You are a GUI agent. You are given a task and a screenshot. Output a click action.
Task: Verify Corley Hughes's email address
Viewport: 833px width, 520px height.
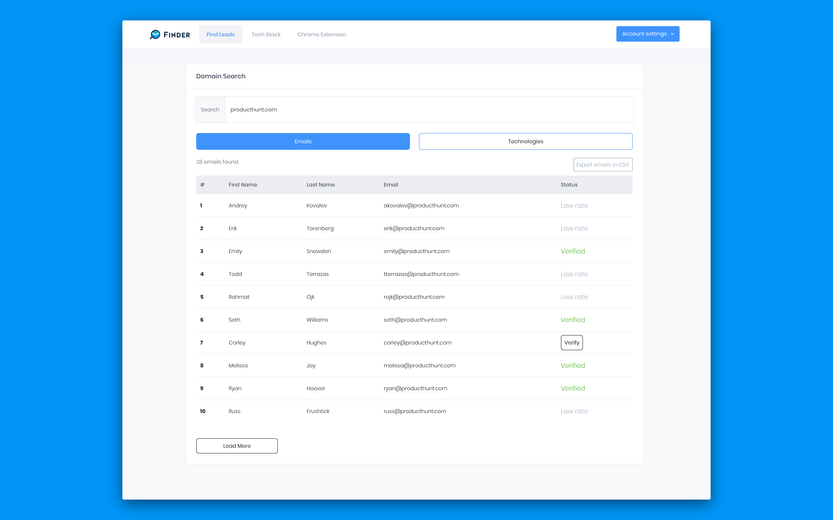(572, 343)
